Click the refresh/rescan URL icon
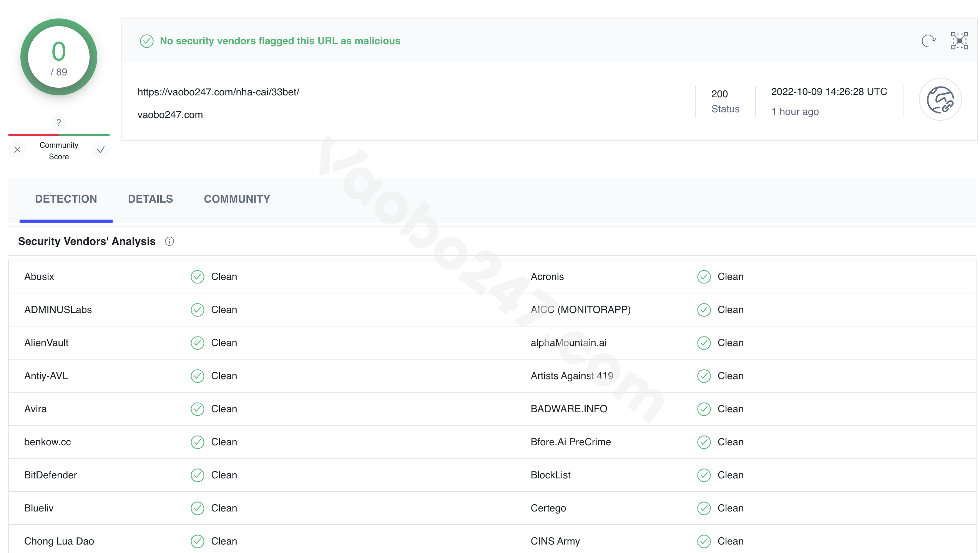980x553 pixels. [928, 40]
